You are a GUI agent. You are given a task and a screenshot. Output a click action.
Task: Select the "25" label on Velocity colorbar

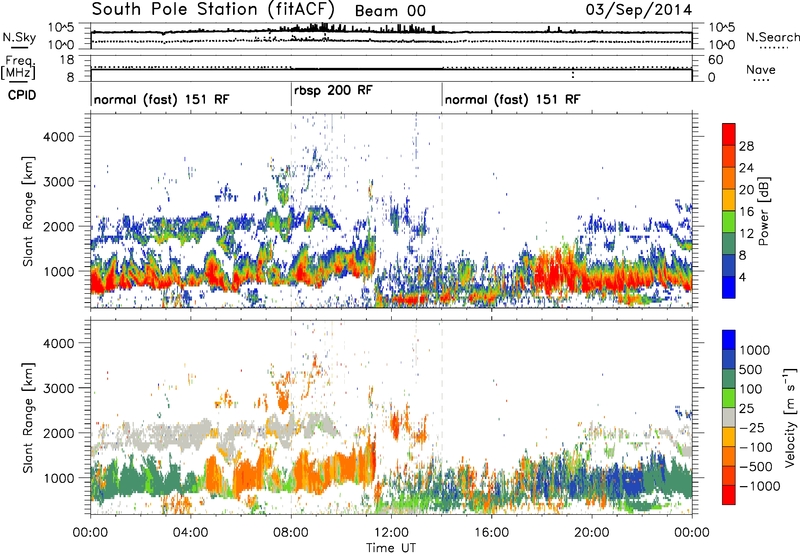(x=746, y=408)
